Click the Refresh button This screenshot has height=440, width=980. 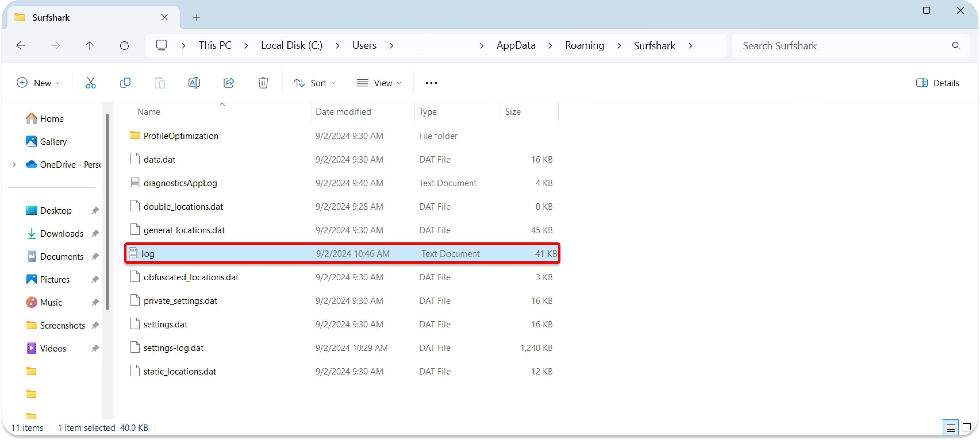[x=124, y=46]
